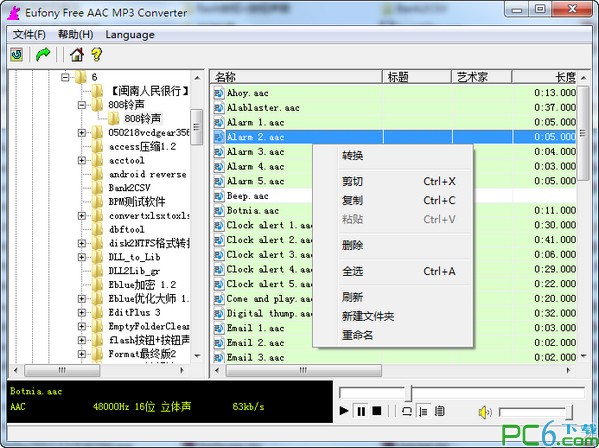Viewport: 599px width, 448px height.
Task: Click the refresh spiral toolbar icon
Action: pyautogui.click(x=16, y=55)
